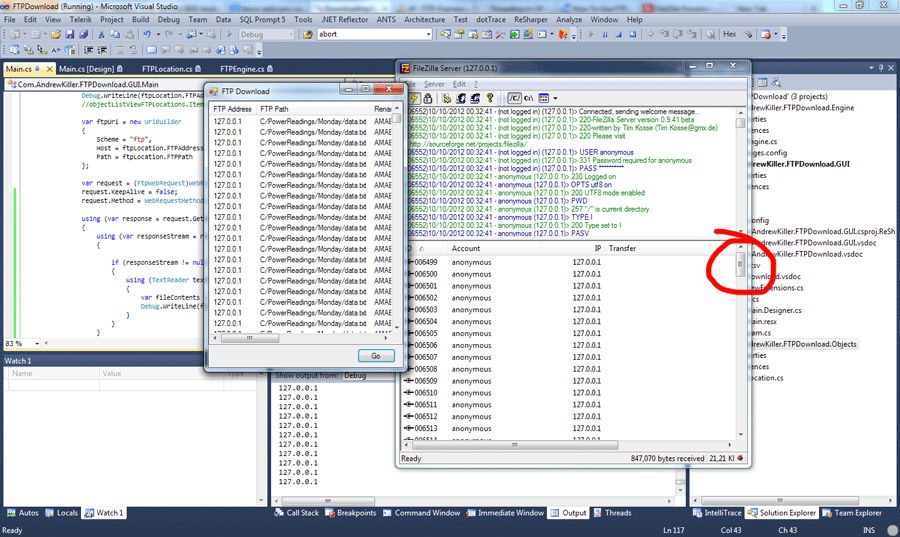
Task: Open the IntelliTrace tab
Action: (717, 513)
